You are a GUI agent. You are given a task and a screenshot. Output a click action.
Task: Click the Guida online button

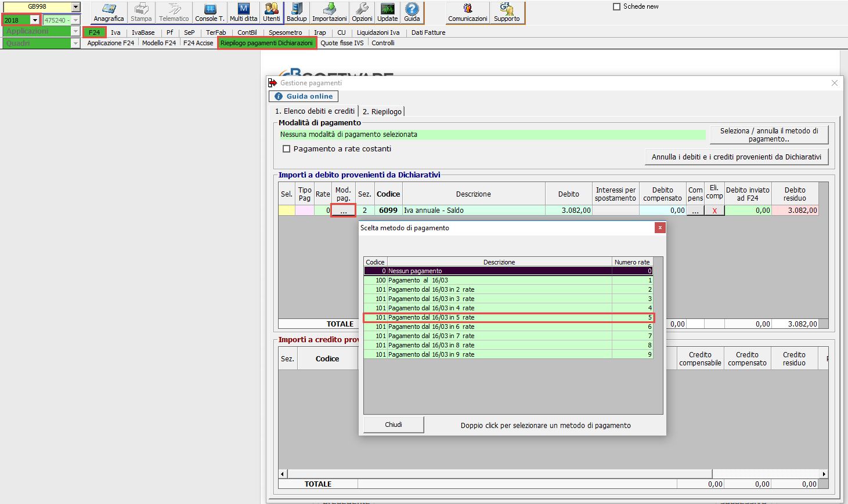(304, 96)
